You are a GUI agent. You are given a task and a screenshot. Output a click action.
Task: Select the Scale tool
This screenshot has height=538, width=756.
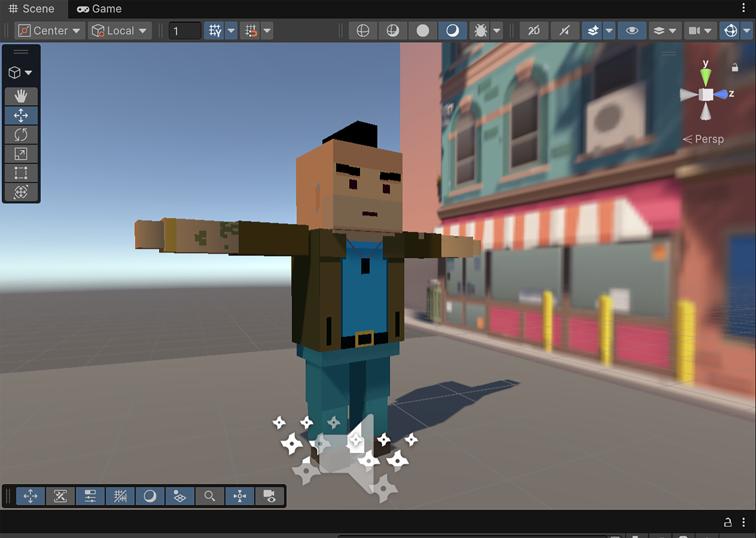tap(21, 154)
